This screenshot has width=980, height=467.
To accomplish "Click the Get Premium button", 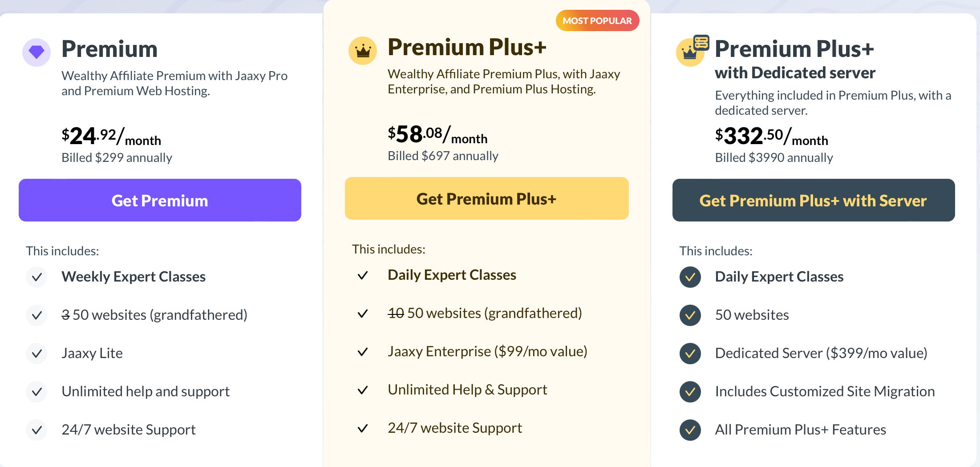I will click(x=160, y=200).
